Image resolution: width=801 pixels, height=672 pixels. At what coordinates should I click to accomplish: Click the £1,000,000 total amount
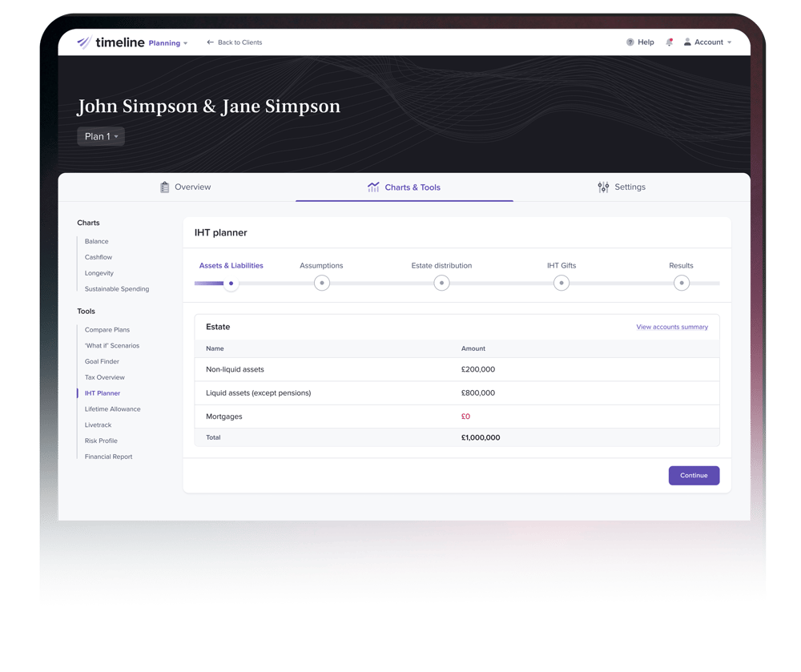[481, 437]
